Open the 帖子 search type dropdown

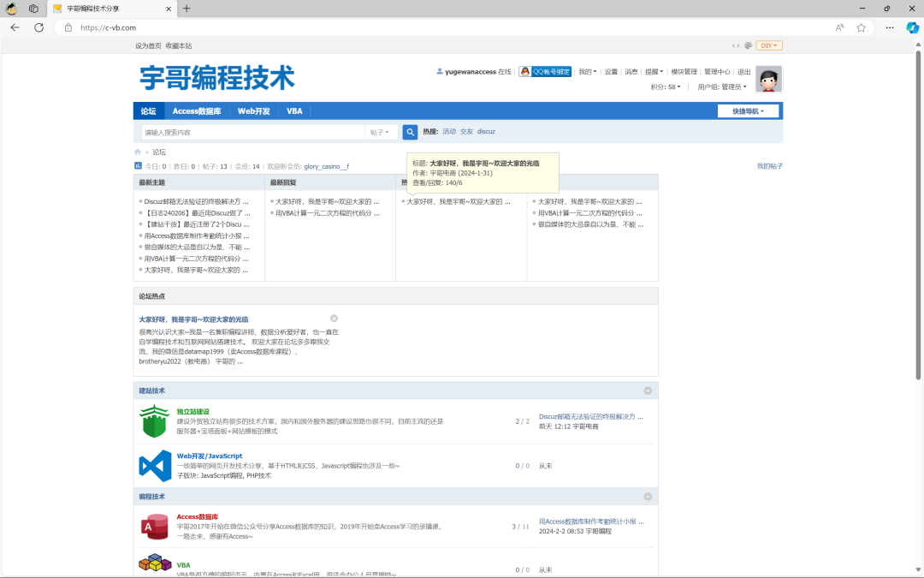tap(380, 133)
